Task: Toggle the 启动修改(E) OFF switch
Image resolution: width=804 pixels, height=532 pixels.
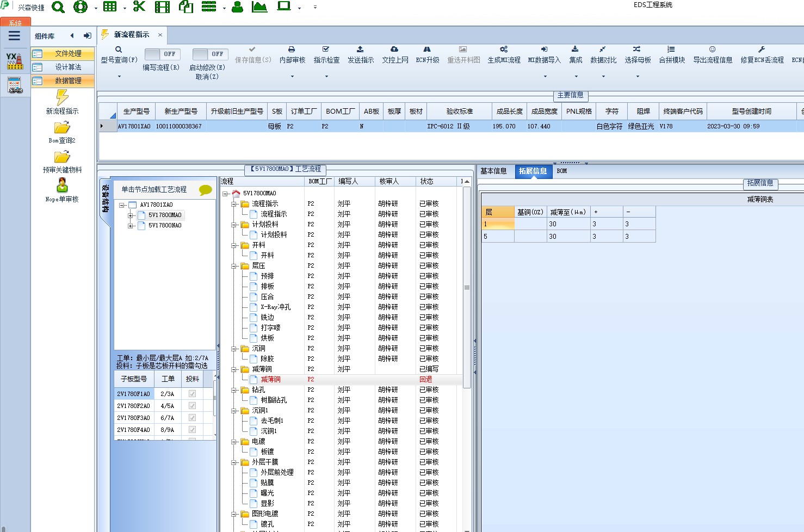Action: [210, 54]
